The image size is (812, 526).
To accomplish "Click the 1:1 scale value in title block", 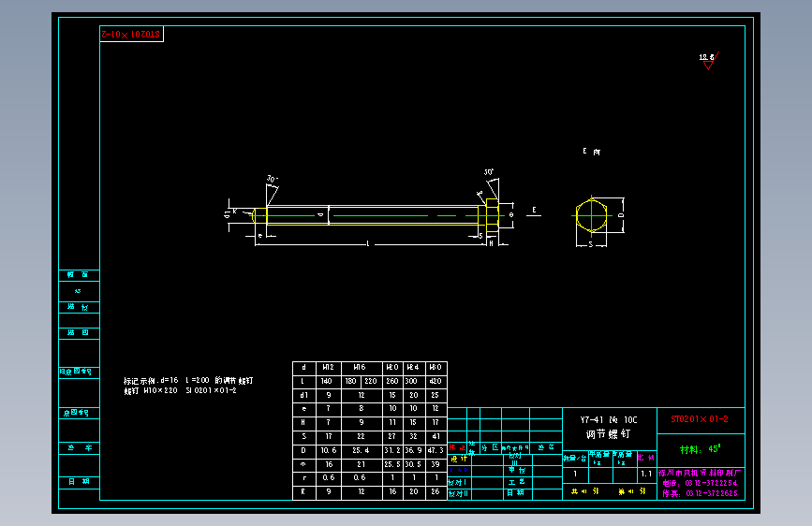I will coord(646,474).
